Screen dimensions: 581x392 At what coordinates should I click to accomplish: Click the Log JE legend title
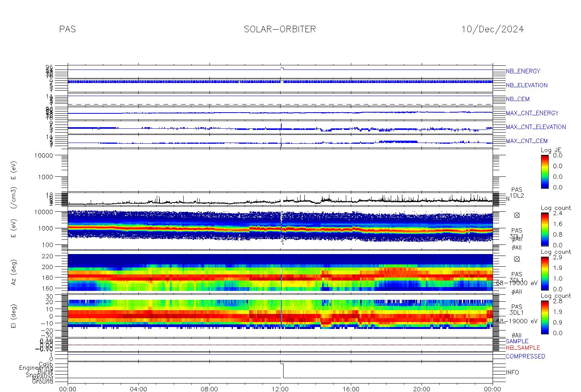(551, 150)
